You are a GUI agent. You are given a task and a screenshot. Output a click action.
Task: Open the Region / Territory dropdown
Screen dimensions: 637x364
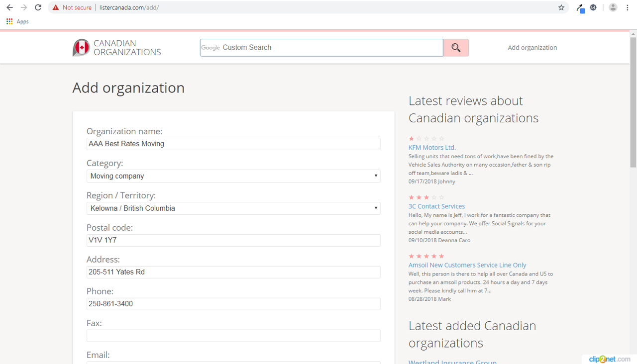point(233,208)
